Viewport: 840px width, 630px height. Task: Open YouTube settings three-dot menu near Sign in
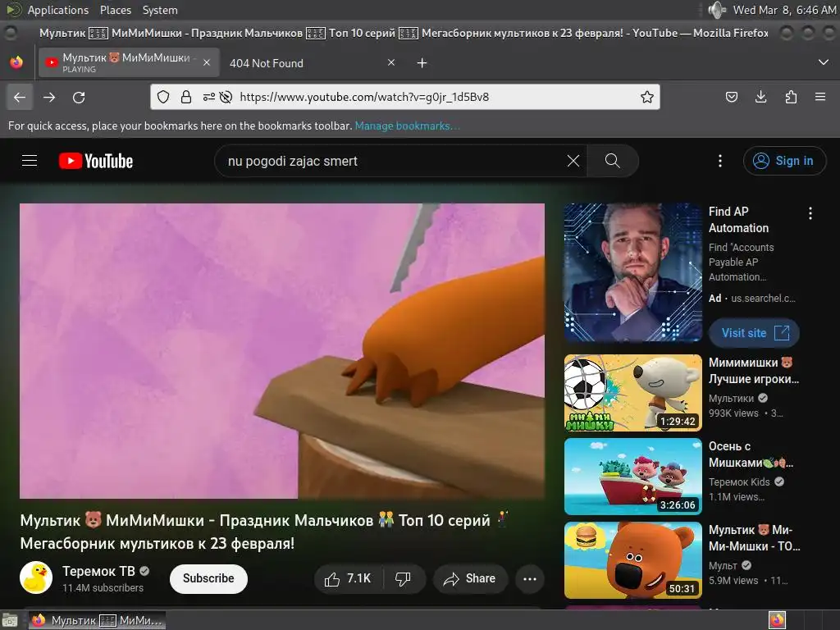click(720, 161)
